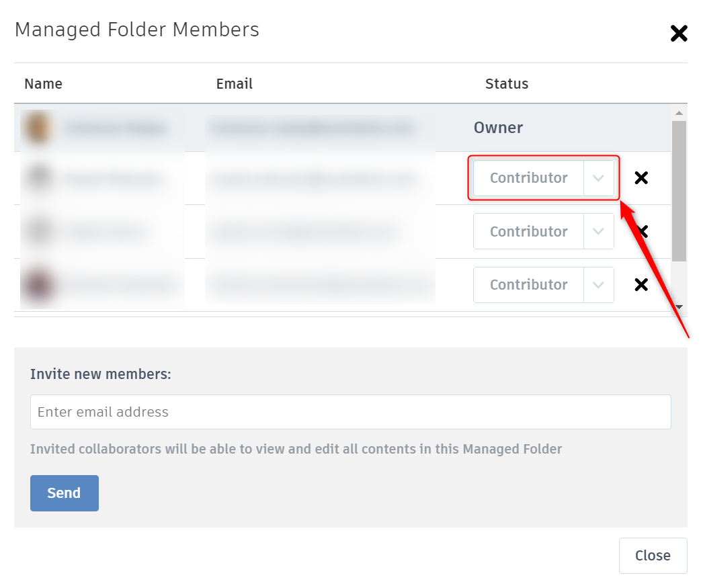Click the Close button

(x=652, y=555)
